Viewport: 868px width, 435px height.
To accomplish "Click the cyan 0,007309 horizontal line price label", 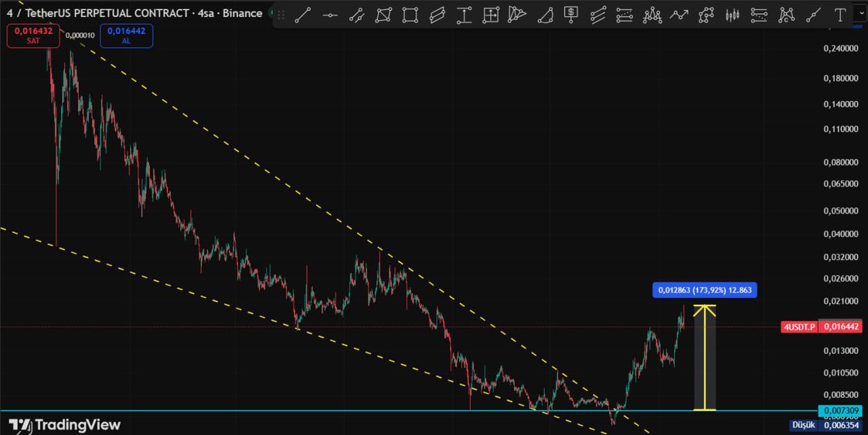I will click(839, 410).
